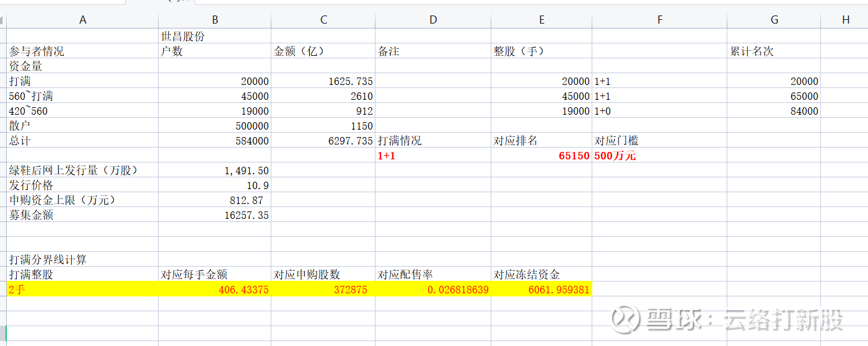Click the cell with value 1625.735
Image resolution: width=868 pixels, height=346 pixels.
click(x=323, y=81)
